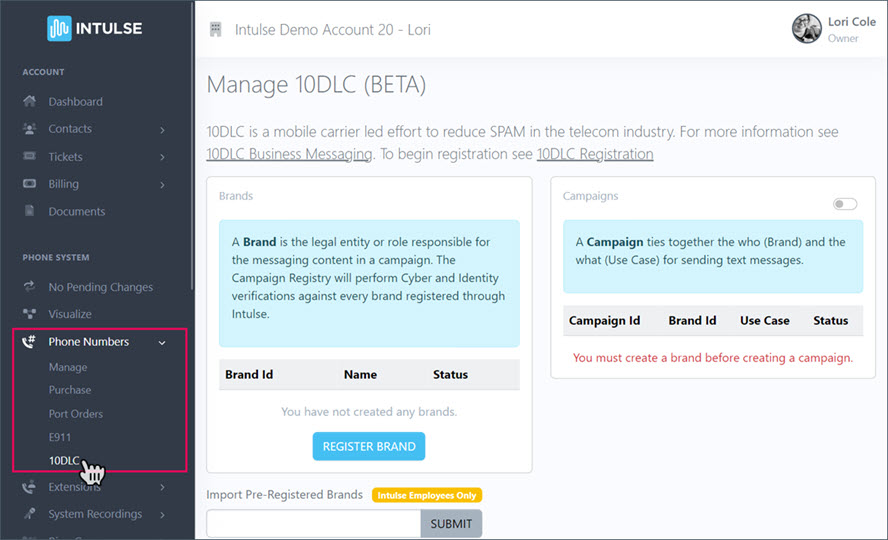Click the Contacts people icon

point(29,129)
